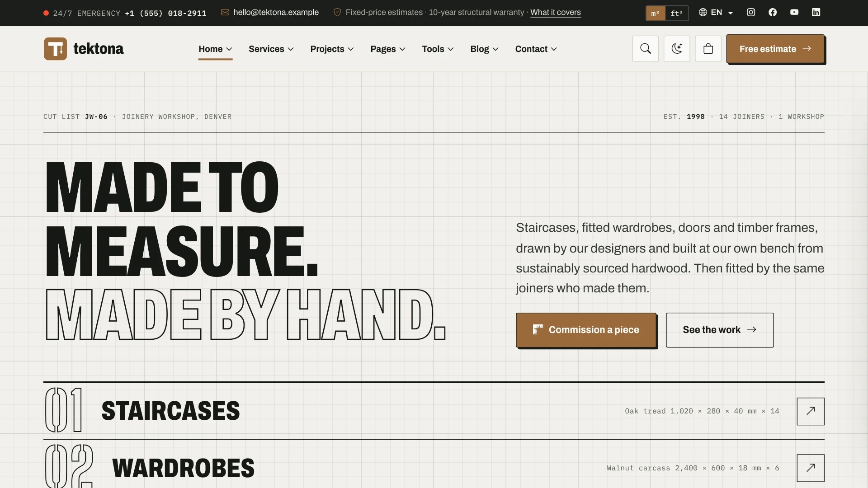
Task: Expand the Contact menu
Action: click(536, 49)
